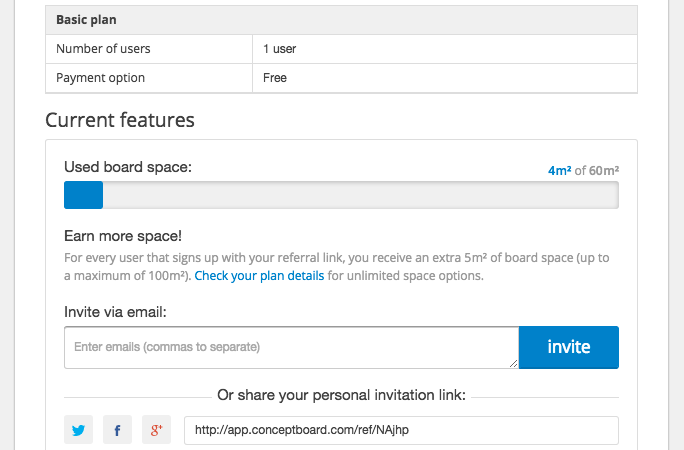Viewport: 684px width, 450px height.
Task: Click Or share your personal invitation link text
Action: [x=342, y=395]
